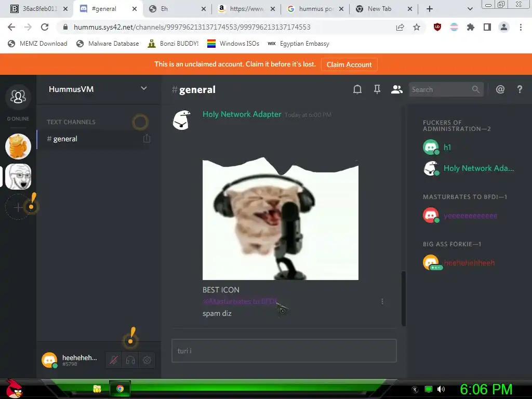Image resolution: width=532 pixels, height=399 pixels.
Task: Bookmark this page star icon
Action: pyautogui.click(x=417, y=27)
